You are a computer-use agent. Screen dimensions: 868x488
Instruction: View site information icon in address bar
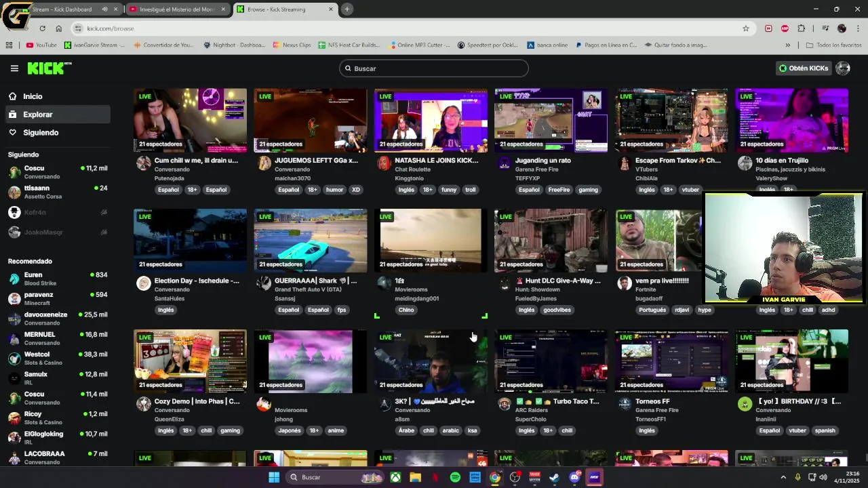point(78,28)
